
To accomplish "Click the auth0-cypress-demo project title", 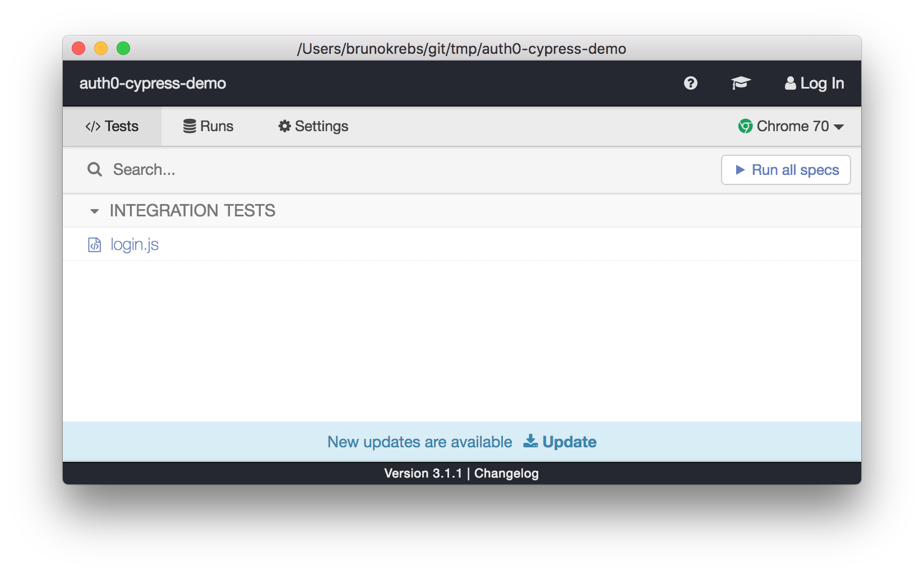I will pos(153,83).
